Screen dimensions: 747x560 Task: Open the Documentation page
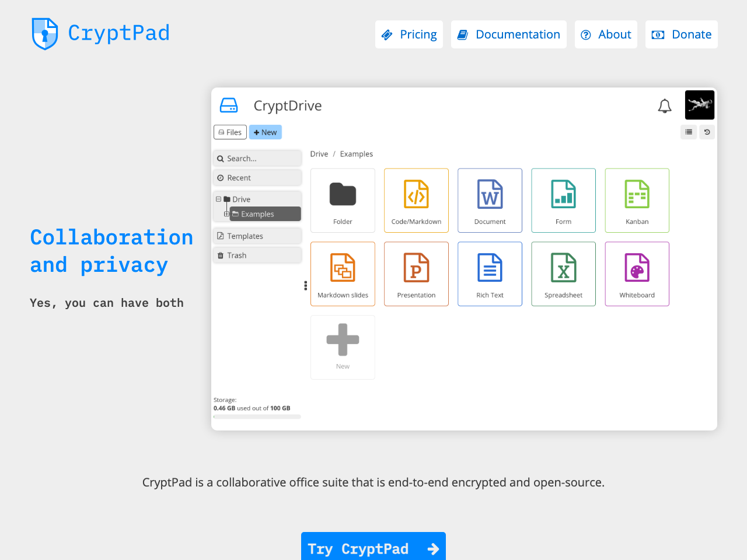(x=508, y=34)
